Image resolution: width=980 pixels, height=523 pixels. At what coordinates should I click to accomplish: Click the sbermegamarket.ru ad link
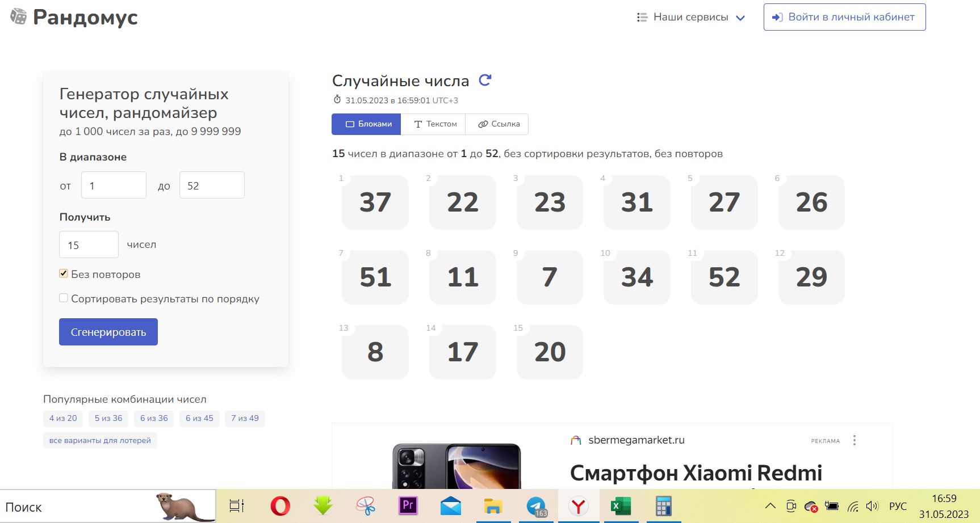pyautogui.click(x=636, y=440)
